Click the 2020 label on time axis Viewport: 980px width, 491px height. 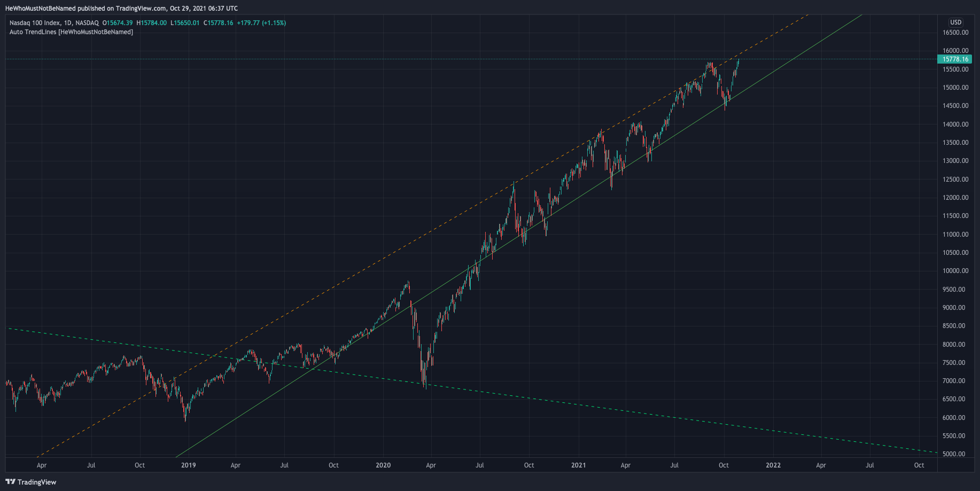[383, 465]
